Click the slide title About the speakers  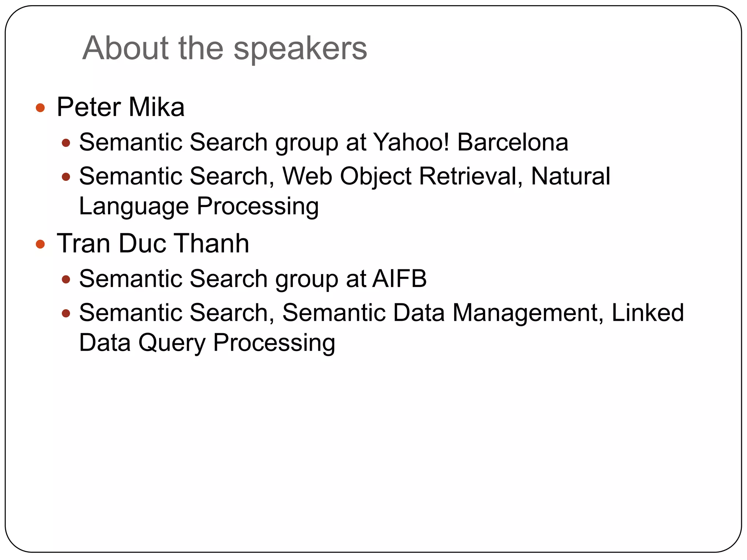coord(225,49)
